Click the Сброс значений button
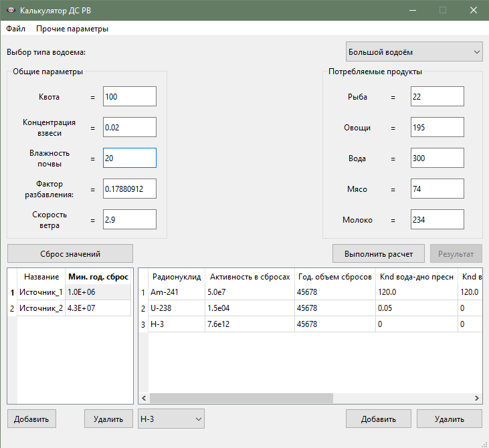 point(70,253)
